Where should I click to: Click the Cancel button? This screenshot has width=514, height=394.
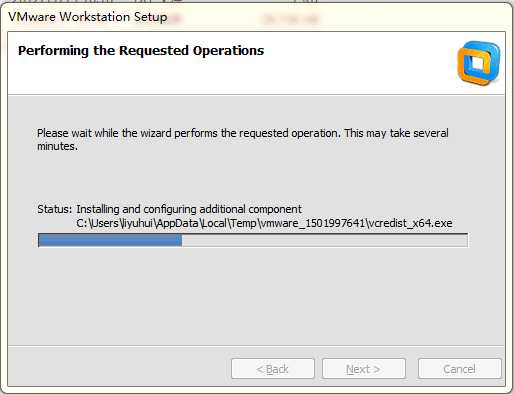click(459, 369)
